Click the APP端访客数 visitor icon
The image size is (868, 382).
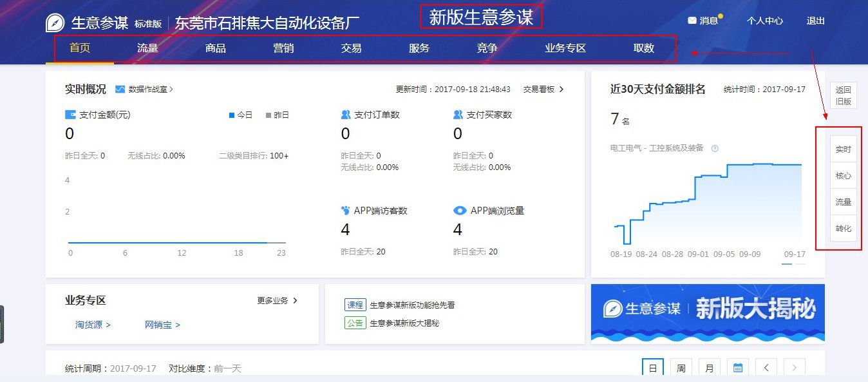point(346,210)
